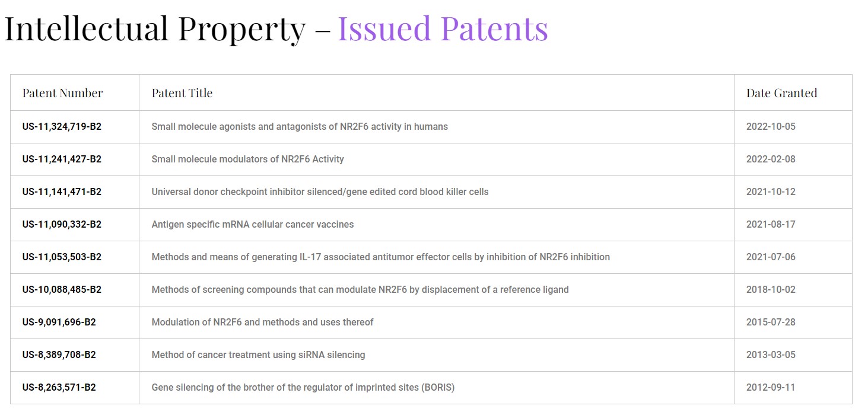Select patent number US-11,241,427-B2
Image resolution: width=868 pixels, height=412 pixels.
(x=62, y=159)
